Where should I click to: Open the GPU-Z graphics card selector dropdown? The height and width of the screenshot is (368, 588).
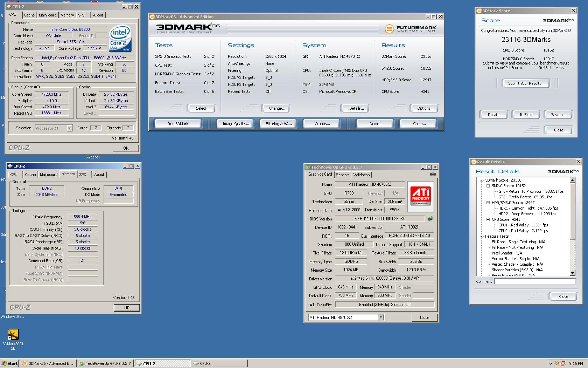[x=381, y=317]
